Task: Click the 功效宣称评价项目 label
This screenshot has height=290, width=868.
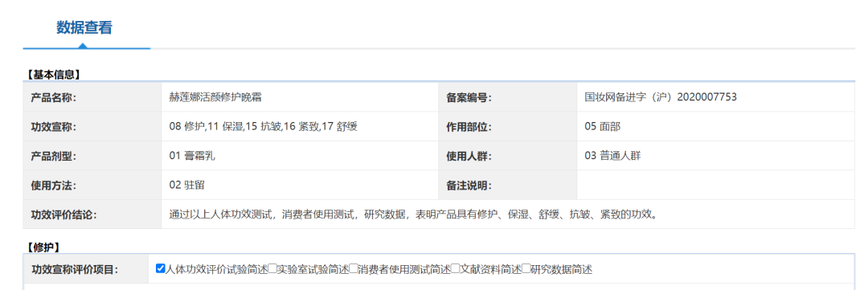Action: (75, 270)
